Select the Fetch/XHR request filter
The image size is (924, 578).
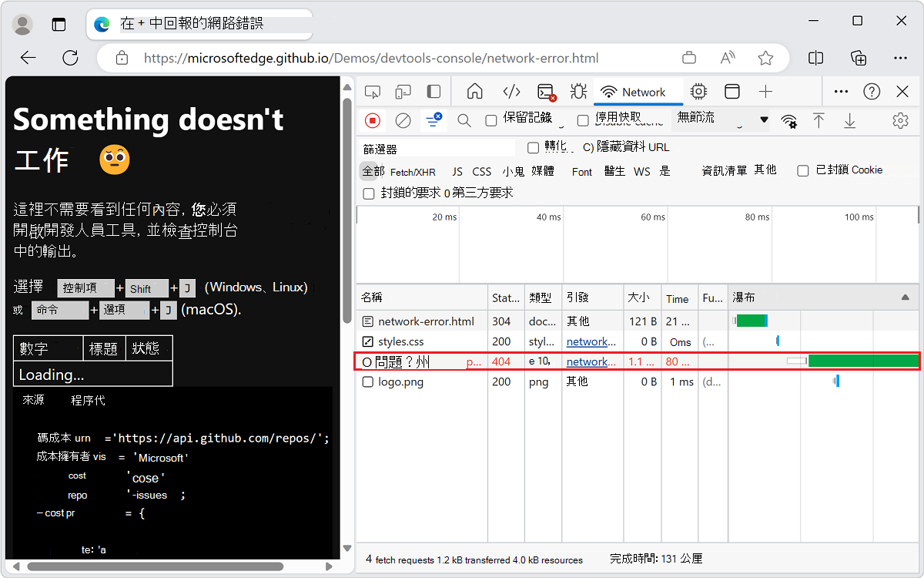(x=413, y=171)
